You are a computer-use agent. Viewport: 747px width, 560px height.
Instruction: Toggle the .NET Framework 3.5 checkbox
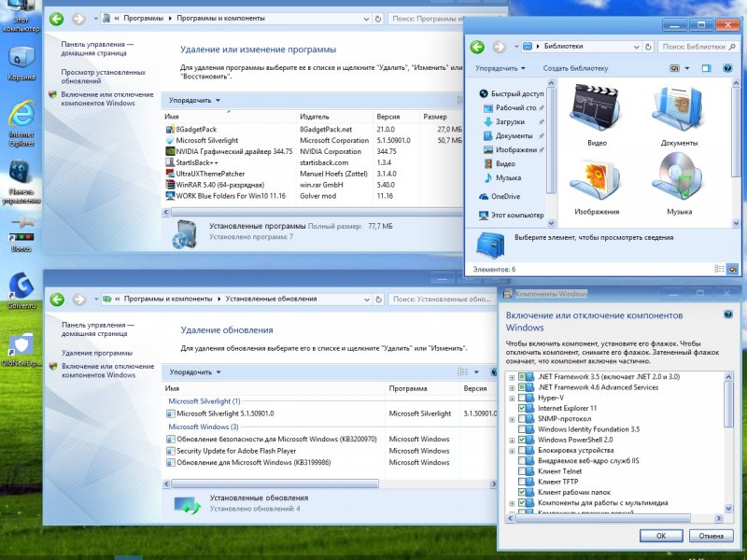pyautogui.click(x=522, y=377)
